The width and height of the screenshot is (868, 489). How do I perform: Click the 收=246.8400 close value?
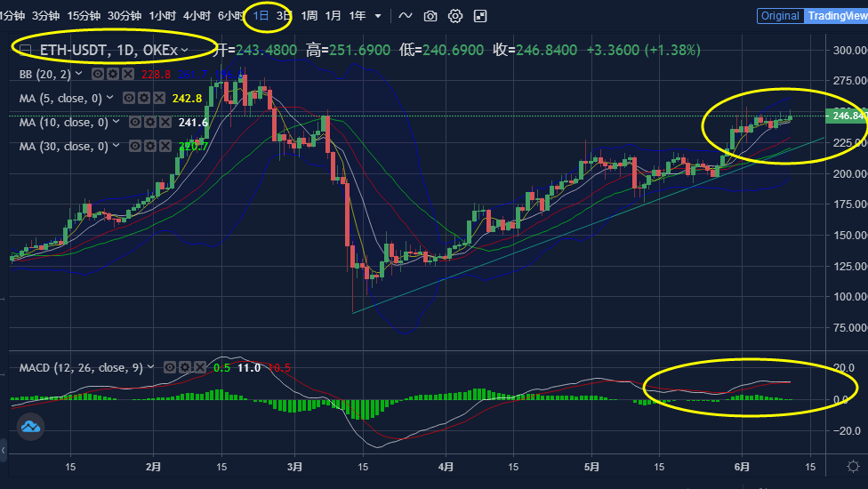534,51
